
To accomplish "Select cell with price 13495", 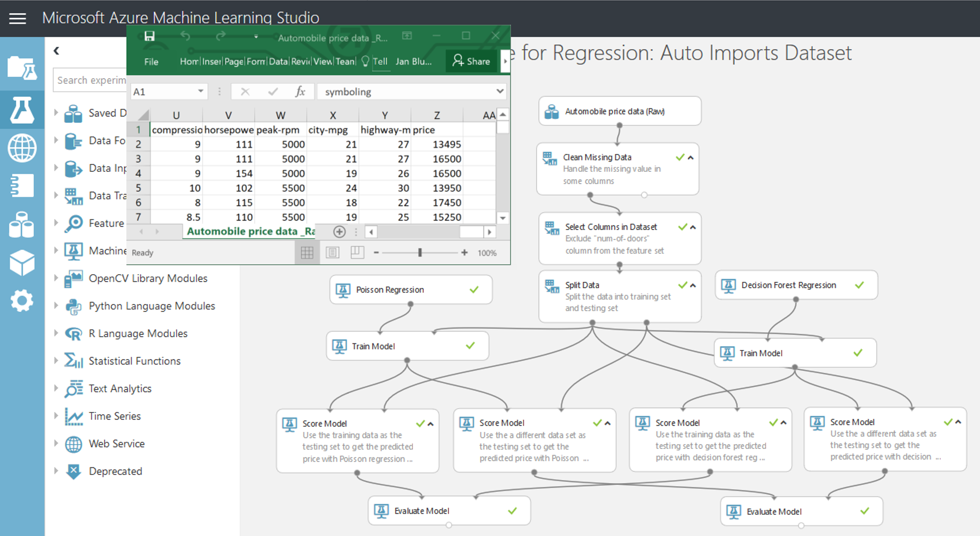I will pyautogui.click(x=436, y=144).
